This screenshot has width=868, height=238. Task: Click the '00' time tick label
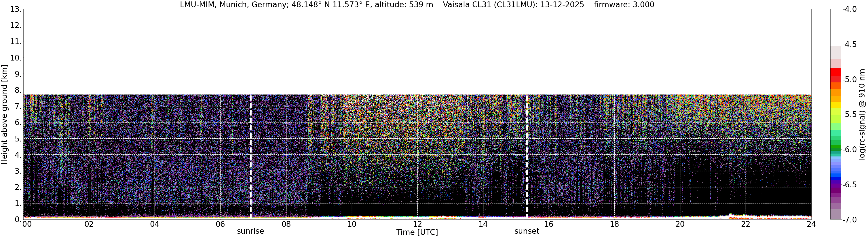click(26, 224)
